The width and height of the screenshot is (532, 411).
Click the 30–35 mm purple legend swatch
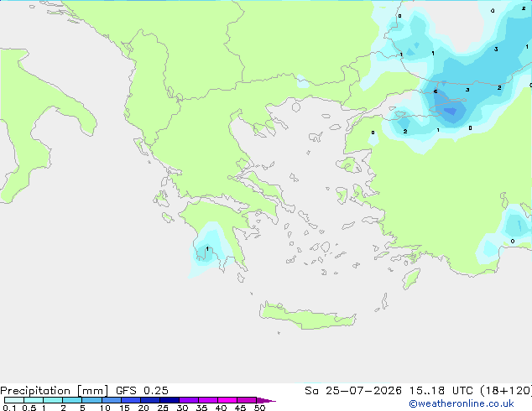click(x=188, y=400)
